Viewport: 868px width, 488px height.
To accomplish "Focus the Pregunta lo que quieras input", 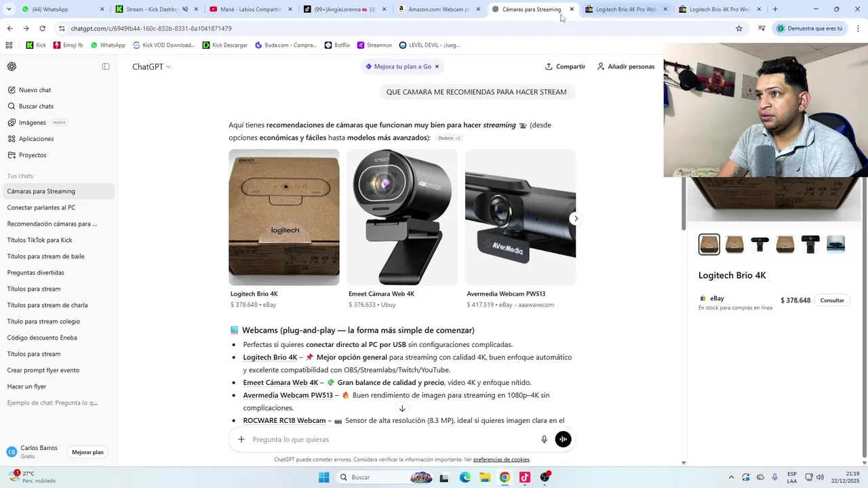I will click(393, 439).
